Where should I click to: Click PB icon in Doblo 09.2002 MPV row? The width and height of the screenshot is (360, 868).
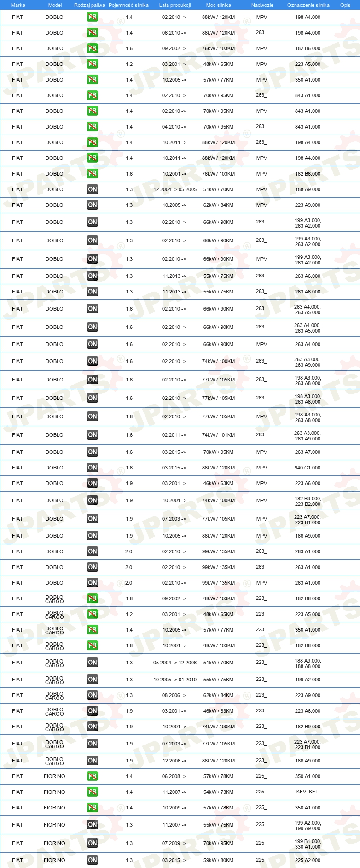(x=93, y=48)
